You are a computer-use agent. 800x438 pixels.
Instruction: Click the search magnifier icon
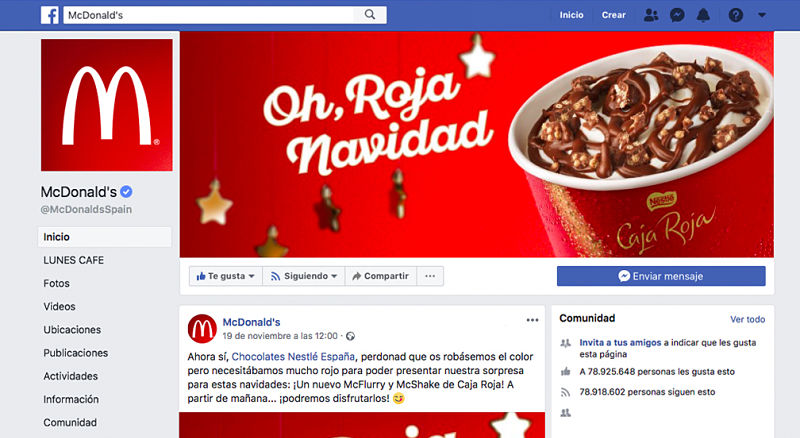370,15
